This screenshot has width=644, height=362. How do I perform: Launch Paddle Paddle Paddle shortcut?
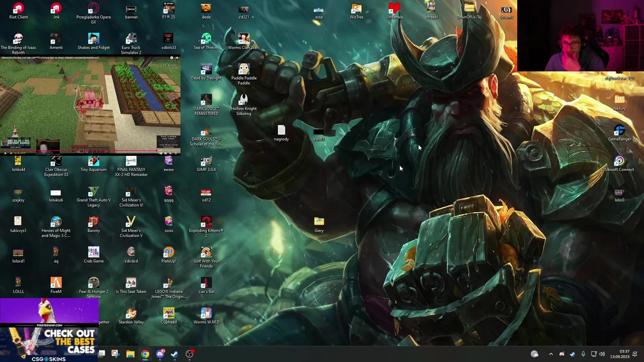(244, 74)
